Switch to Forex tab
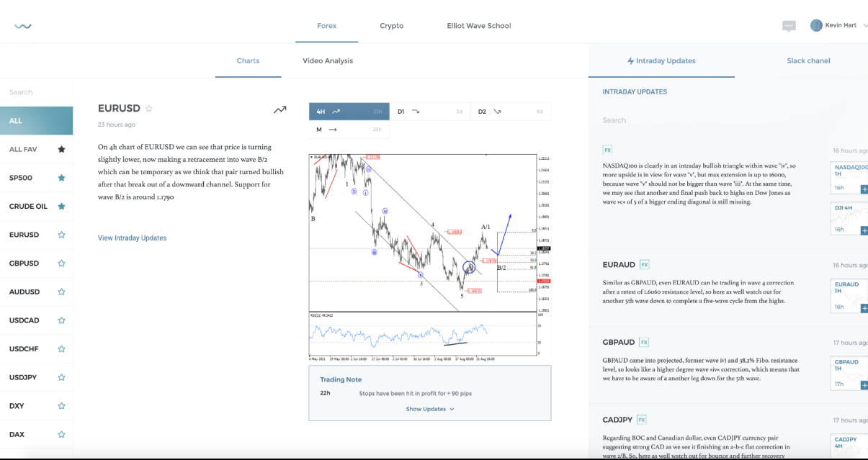The width and height of the screenshot is (868, 460). [326, 26]
